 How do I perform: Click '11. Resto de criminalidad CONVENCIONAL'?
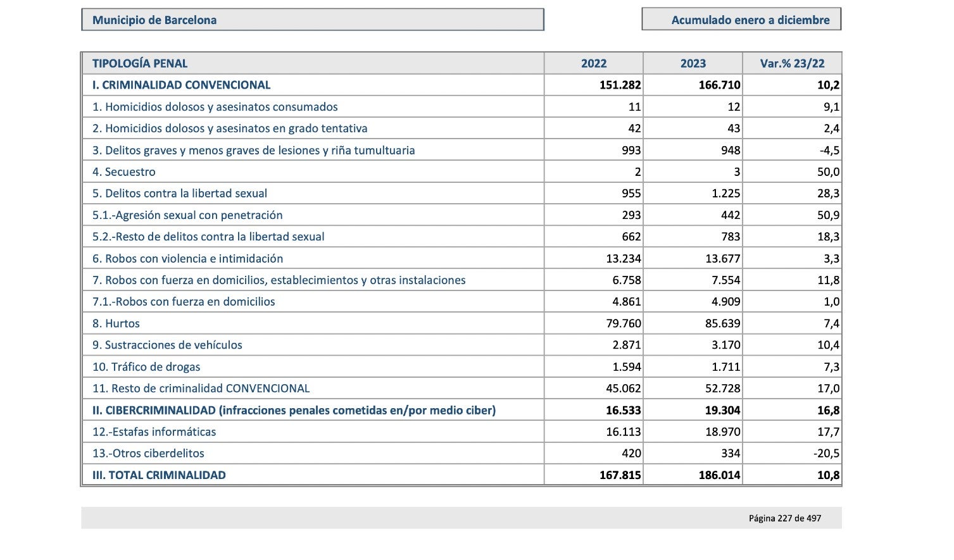201,389
